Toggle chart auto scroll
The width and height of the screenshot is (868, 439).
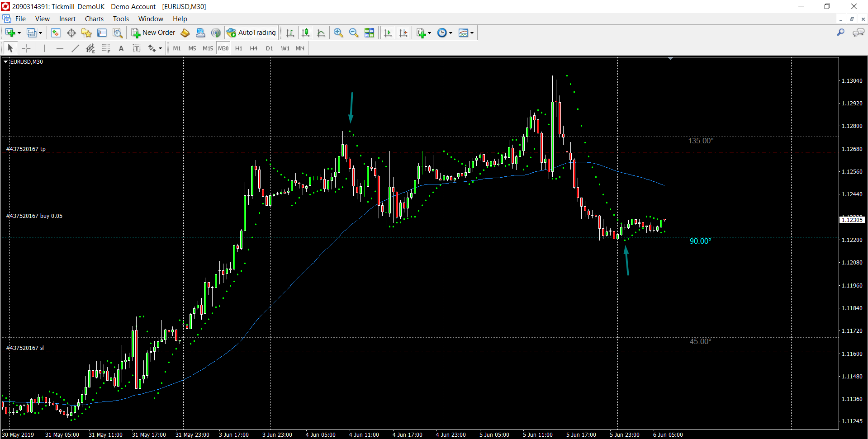pyautogui.click(x=388, y=33)
